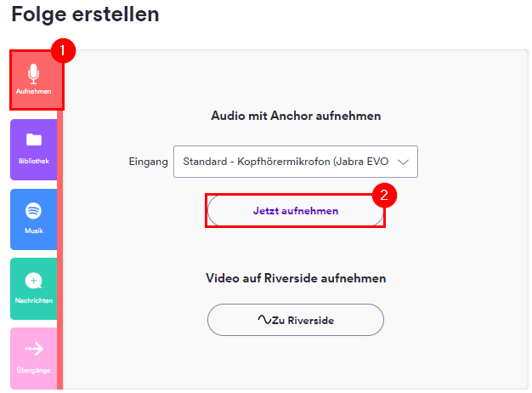Open the Musik tab label

[x=33, y=231]
